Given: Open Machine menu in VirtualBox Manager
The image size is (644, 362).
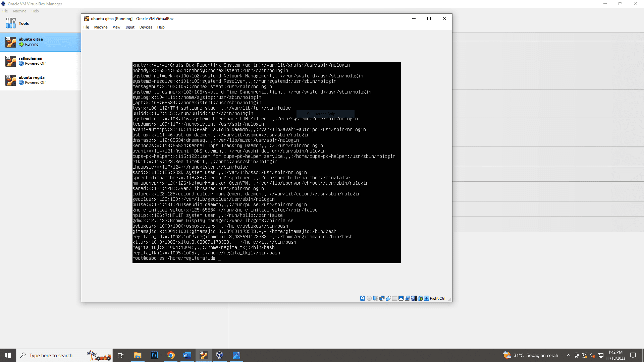Looking at the screenshot, I should (19, 11).
